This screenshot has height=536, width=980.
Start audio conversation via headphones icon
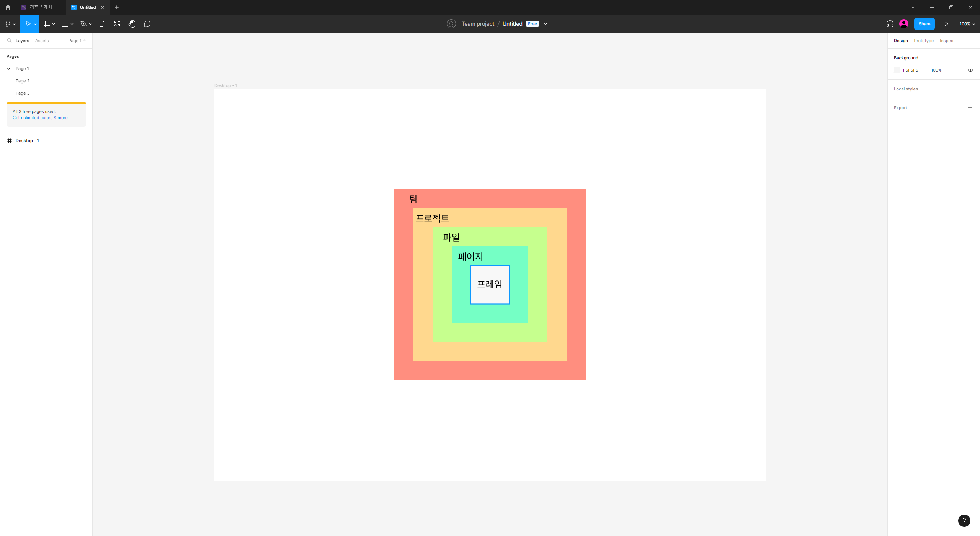click(890, 24)
